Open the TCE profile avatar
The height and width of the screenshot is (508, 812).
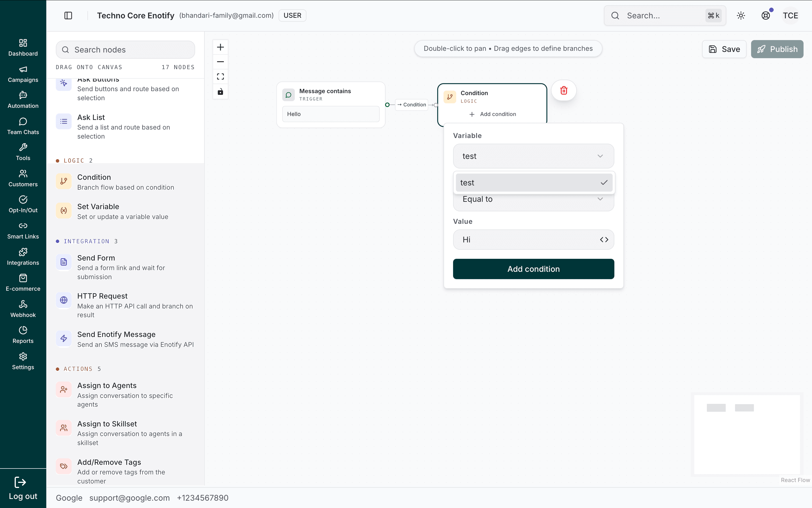tap(791, 16)
